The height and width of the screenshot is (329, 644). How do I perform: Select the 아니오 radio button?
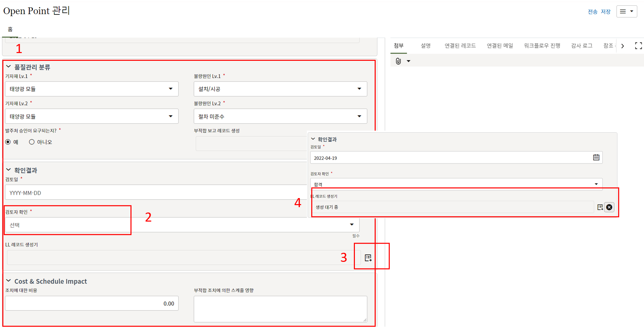32,142
